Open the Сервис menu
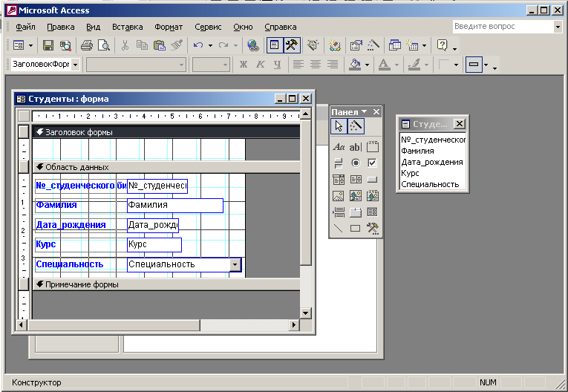The image size is (568, 392). (x=208, y=27)
